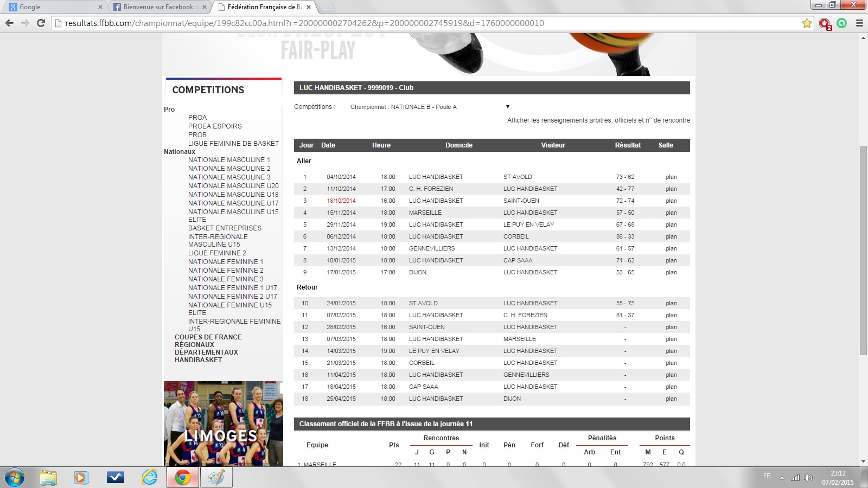Select NATIONALE FEMININE 1
This screenshot has height=488, width=868.
pyautogui.click(x=226, y=262)
